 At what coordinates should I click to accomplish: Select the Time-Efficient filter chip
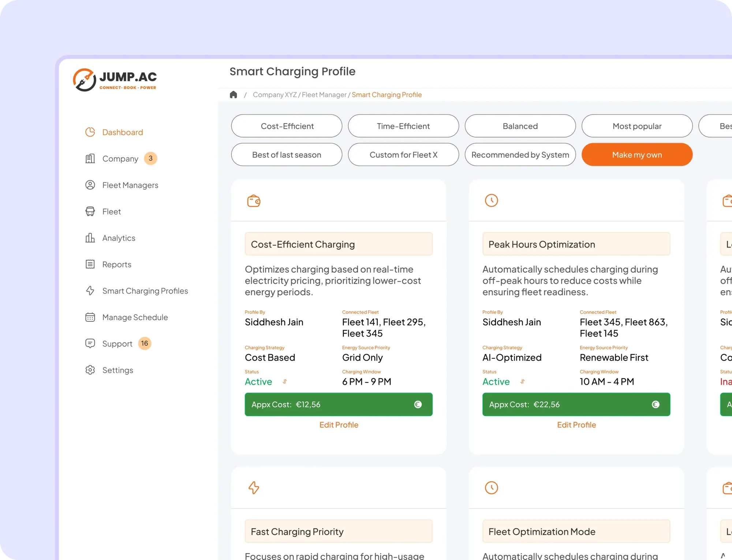click(x=404, y=126)
